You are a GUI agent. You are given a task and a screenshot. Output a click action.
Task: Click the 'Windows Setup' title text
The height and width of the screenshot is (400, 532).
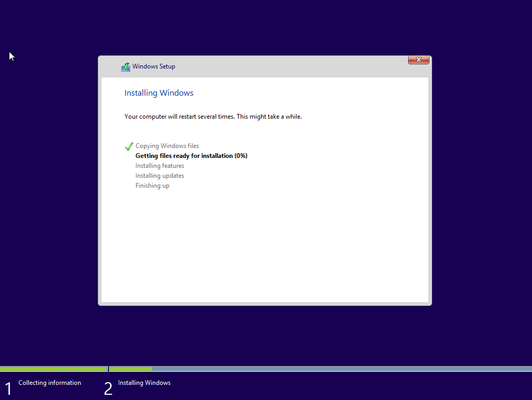[154, 66]
